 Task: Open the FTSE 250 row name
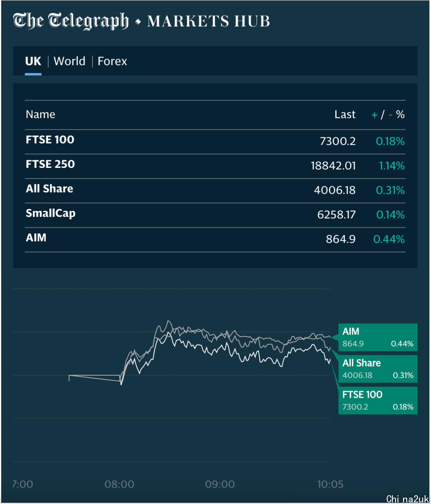click(50, 164)
